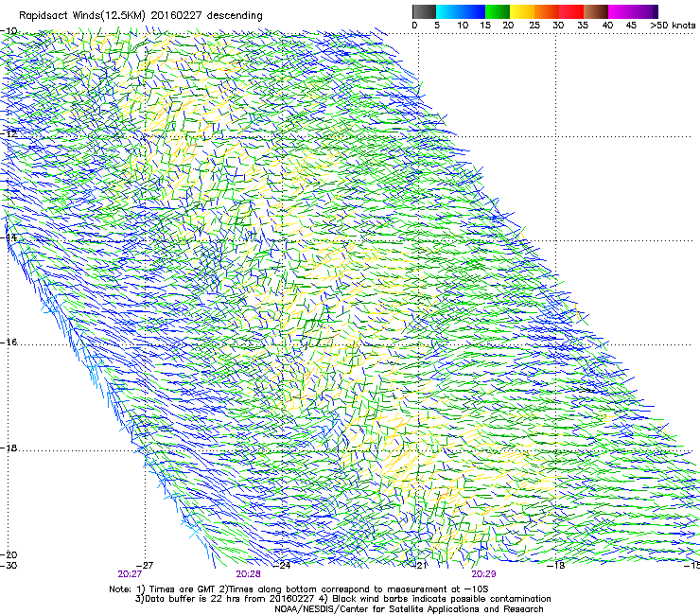Click the 'Data buffer is 22 hrs' note line
Image resolution: width=700 pixels, height=615 pixels.
(343, 599)
